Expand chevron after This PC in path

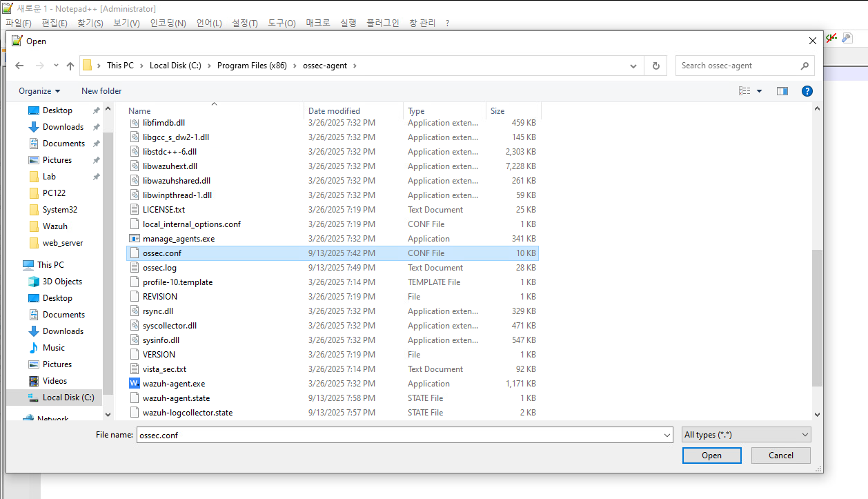(141, 66)
